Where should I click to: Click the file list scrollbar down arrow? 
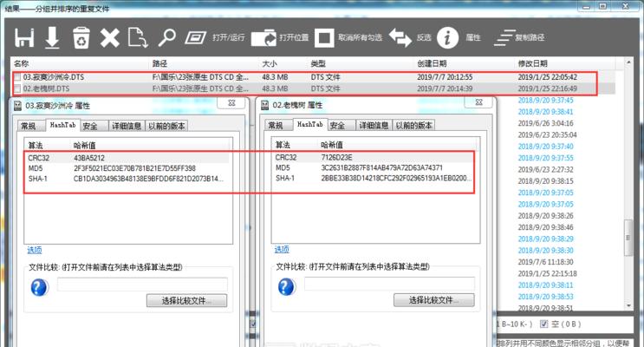click(628, 306)
